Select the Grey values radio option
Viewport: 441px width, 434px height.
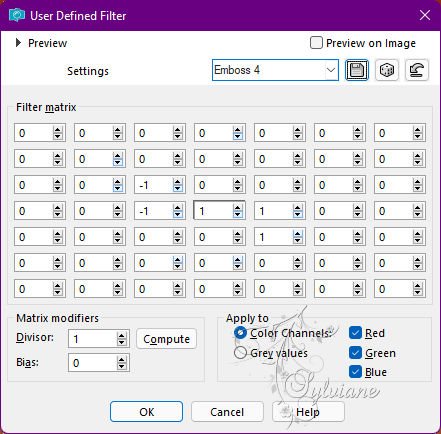tap(240, 352)
